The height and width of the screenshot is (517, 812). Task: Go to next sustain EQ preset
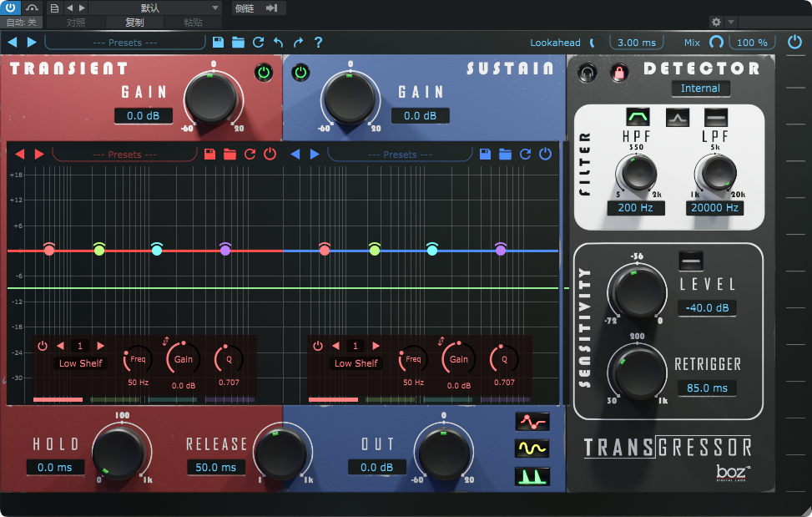(315, 154)
